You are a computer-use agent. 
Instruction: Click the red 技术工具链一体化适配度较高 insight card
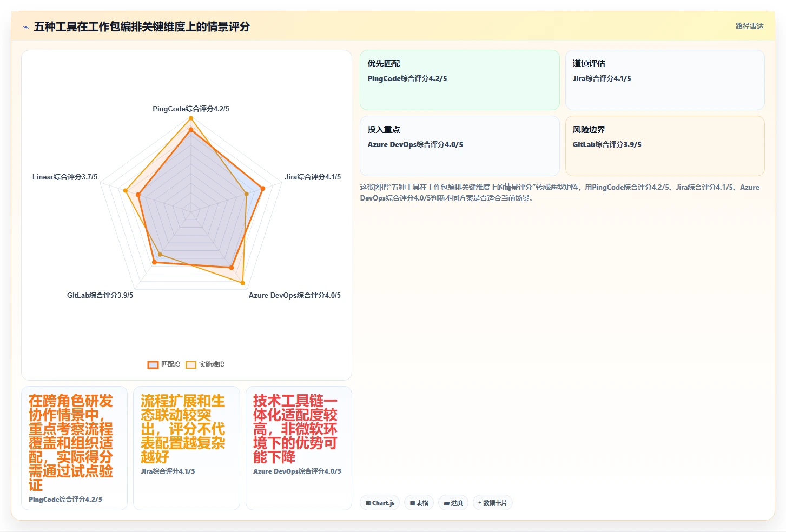coord(299,448)
